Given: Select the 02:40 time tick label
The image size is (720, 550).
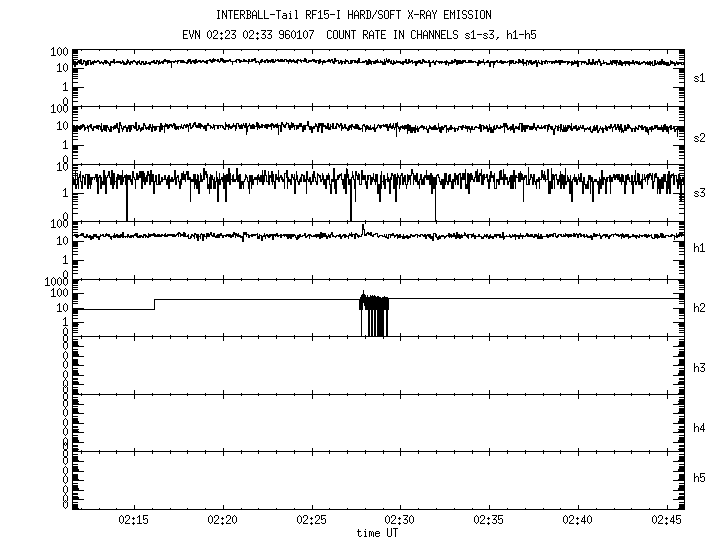Looking at the screenshot, I should coord(578,521).
